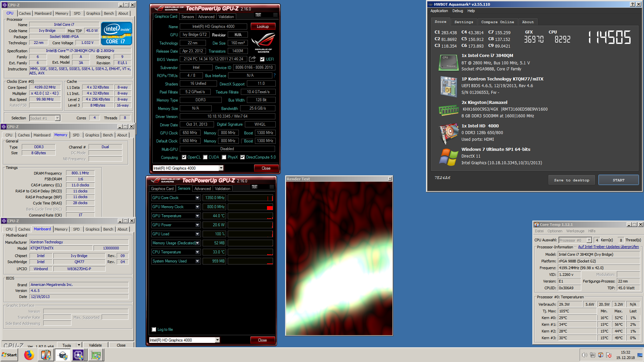Click the taskbar clock showing 15:32
644x362 pixels.
tap(625, 352)
